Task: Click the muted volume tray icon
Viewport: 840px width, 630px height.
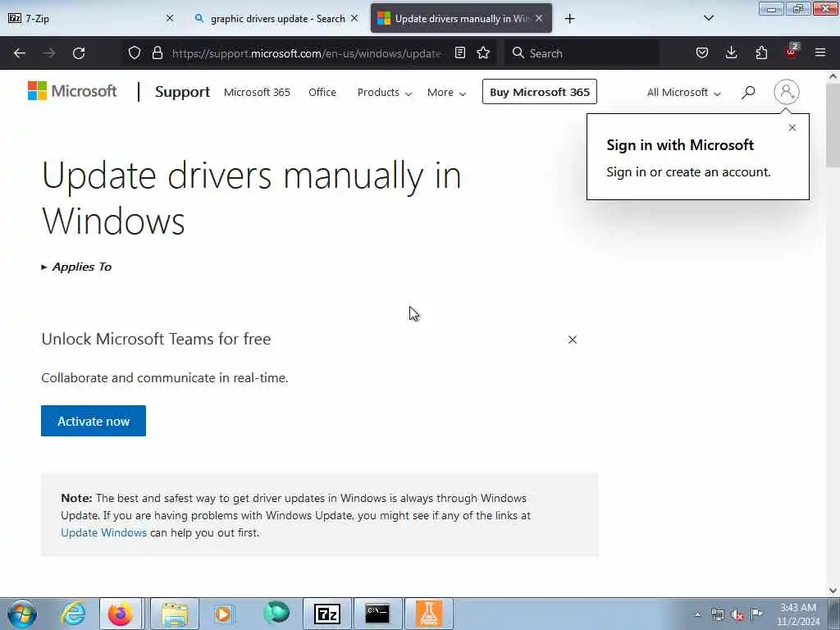Action: click(x=737, y=614)
